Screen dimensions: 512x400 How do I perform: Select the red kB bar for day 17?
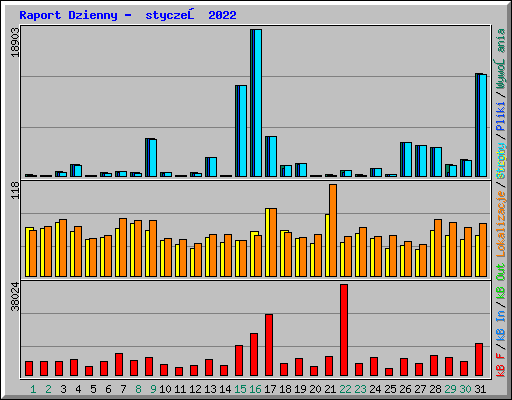click(x=269, y=345)
